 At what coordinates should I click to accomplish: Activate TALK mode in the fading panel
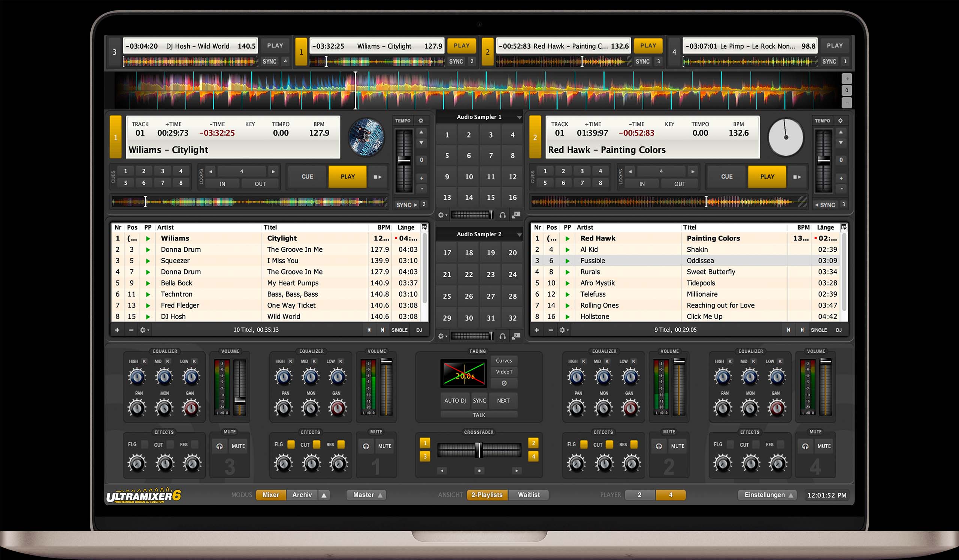[x=479, y=415]
